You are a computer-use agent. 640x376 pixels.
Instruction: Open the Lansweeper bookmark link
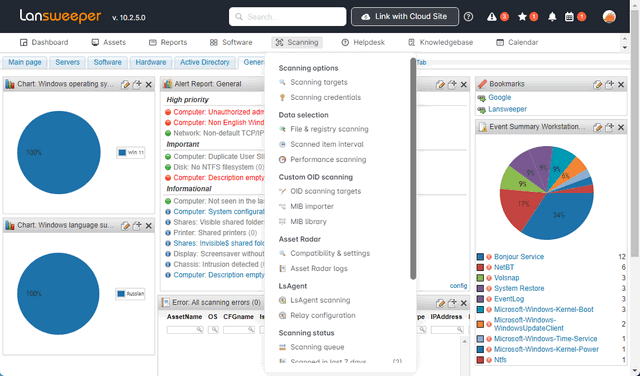pos(507,109)
